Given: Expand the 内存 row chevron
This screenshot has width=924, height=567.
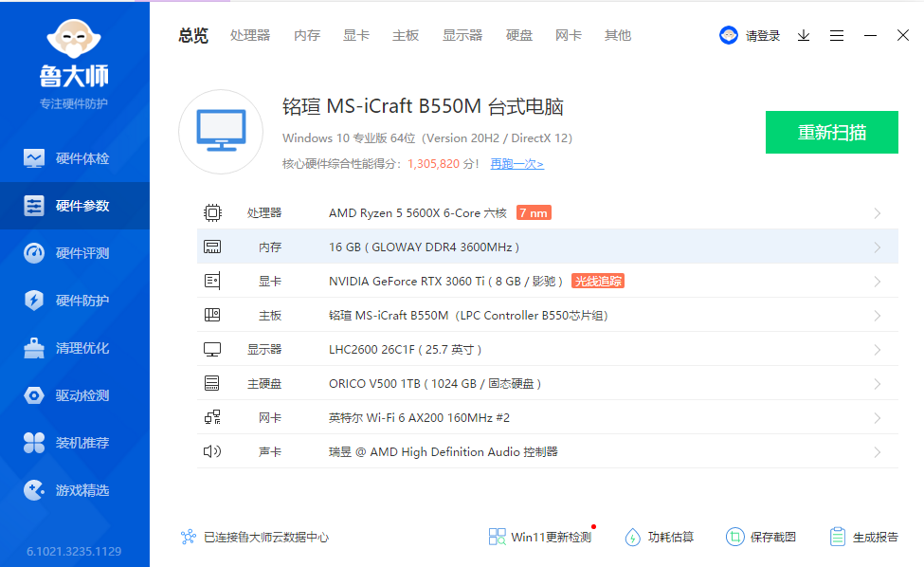Looking at the screenshot, I should click(x=877, y=247).
